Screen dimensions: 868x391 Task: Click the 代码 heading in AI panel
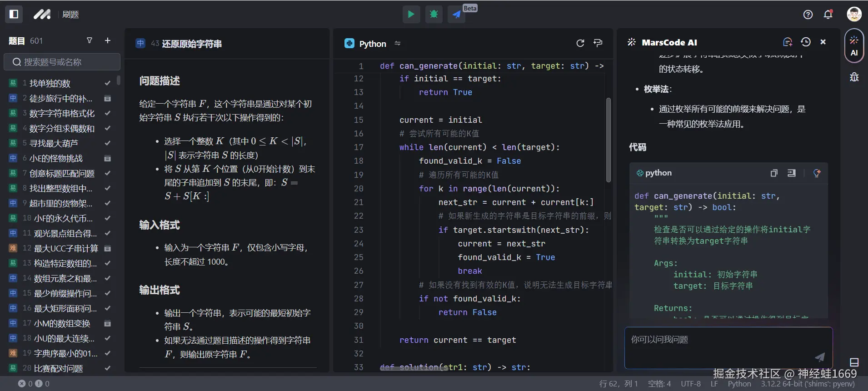coord(638,147)
